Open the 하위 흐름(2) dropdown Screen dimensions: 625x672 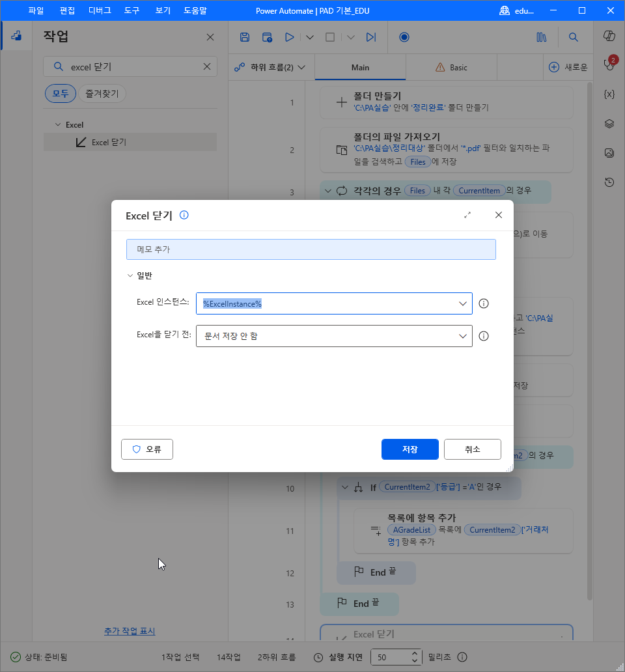(270, 67)
